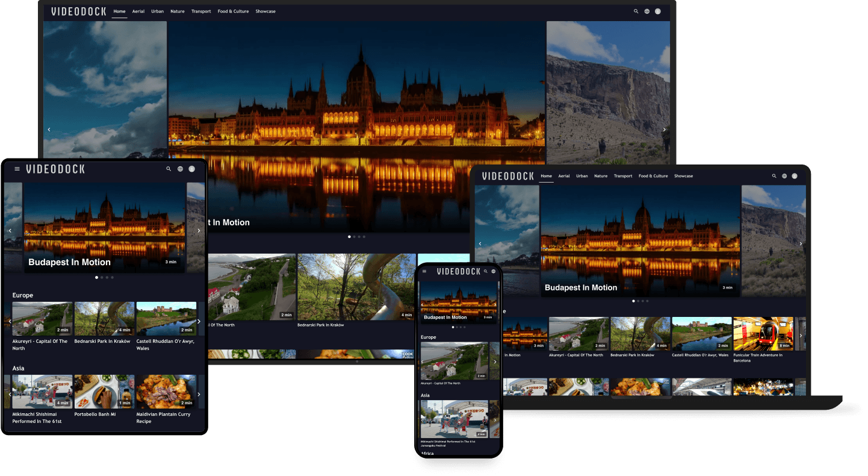Move the phone Europe row right
Viewport: 868px width, 476px height.
495,362
